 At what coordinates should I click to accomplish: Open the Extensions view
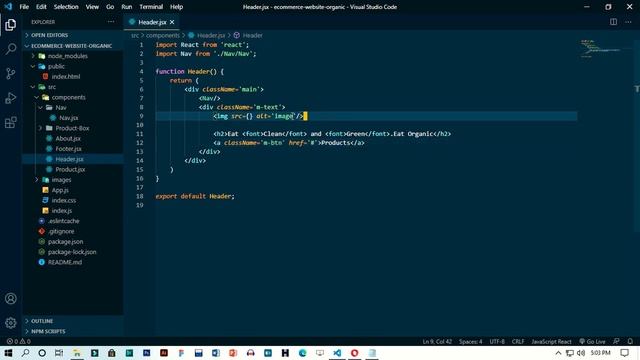[11, 122]
